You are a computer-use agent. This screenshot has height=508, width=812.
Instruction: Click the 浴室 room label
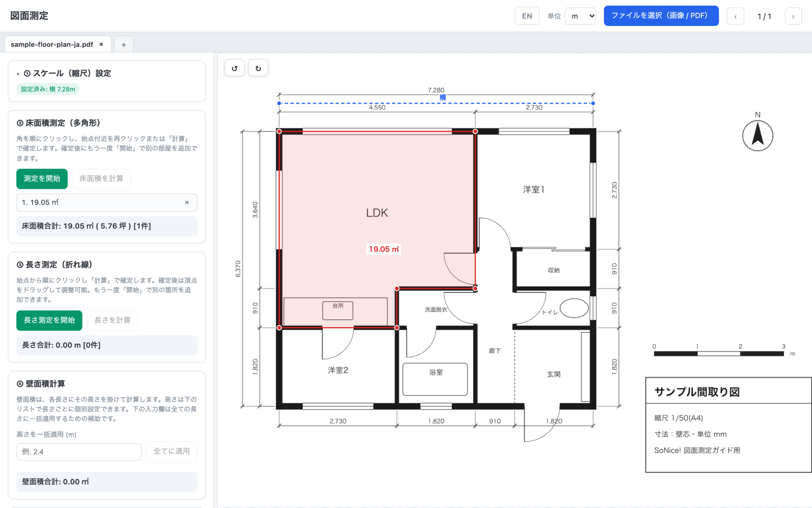pyautogui.click(x=436, y=372)
